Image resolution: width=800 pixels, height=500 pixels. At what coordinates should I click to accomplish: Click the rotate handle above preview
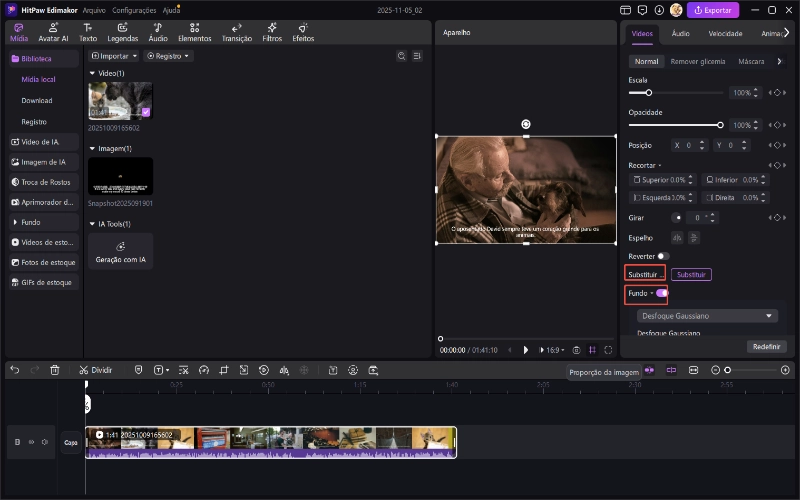pyautogui.click(x=526, y=124)
